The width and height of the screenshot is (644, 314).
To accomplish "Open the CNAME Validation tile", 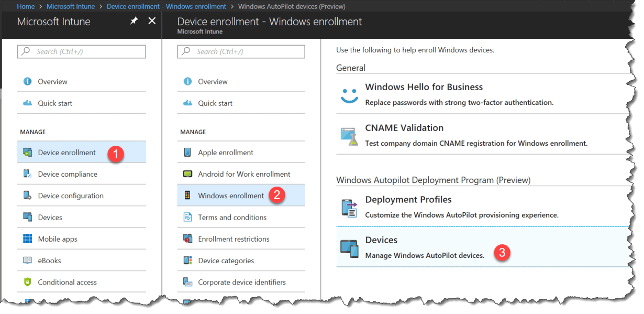I will (x=404, y=128).
